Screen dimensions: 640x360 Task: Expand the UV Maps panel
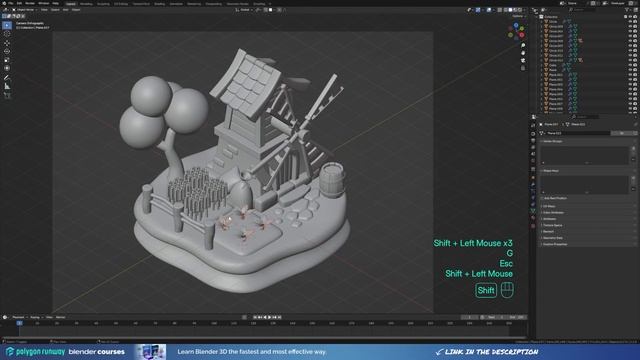point(549,207)
